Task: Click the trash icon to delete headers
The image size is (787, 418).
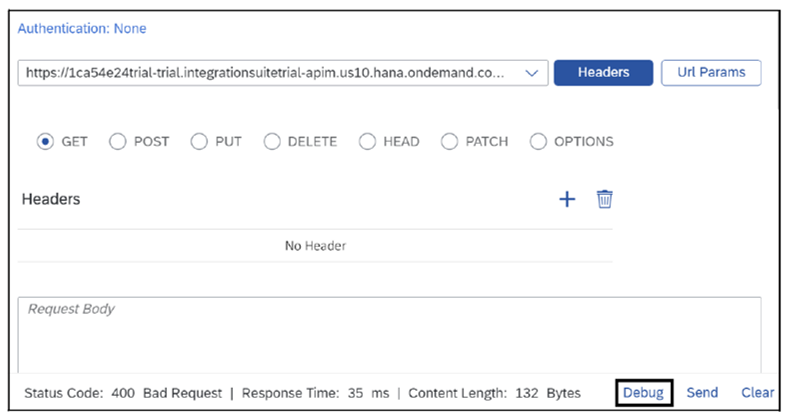Action: tap(604, 199)
